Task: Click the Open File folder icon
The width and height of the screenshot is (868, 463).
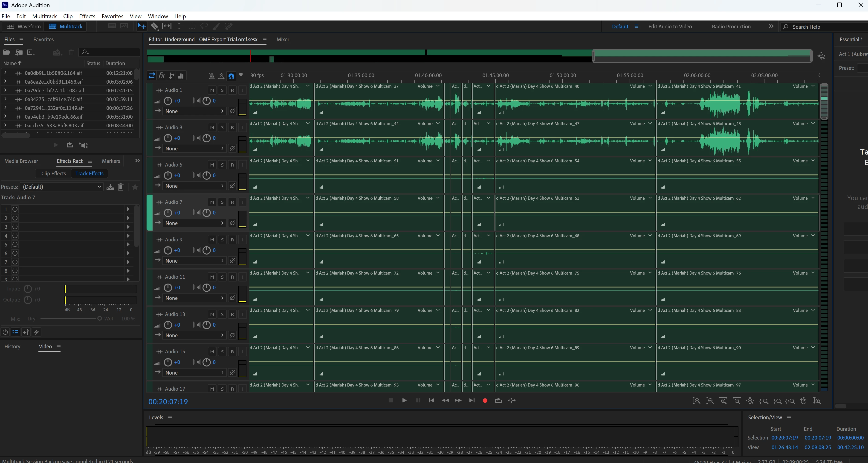Action: (6, 52)
